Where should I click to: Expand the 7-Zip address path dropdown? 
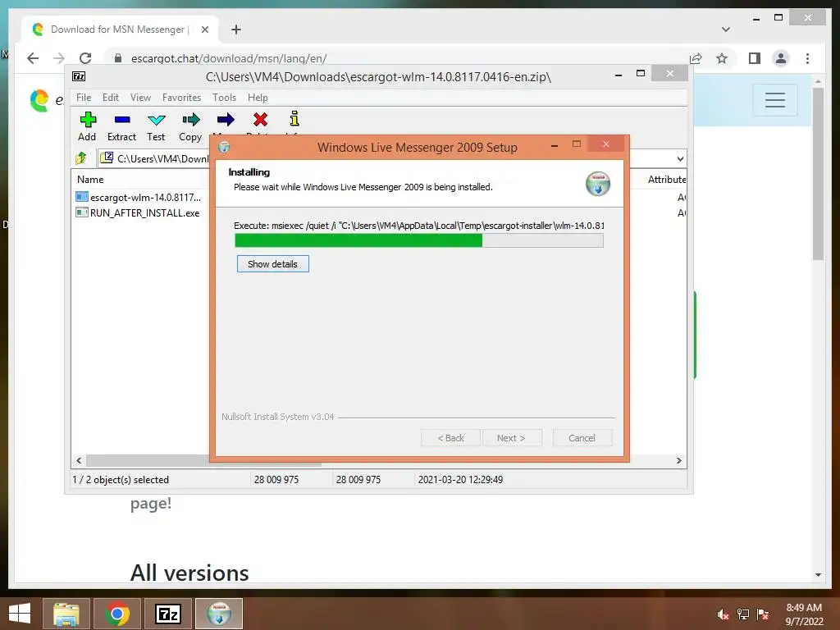pyautogui.click(x=680, y=158)
